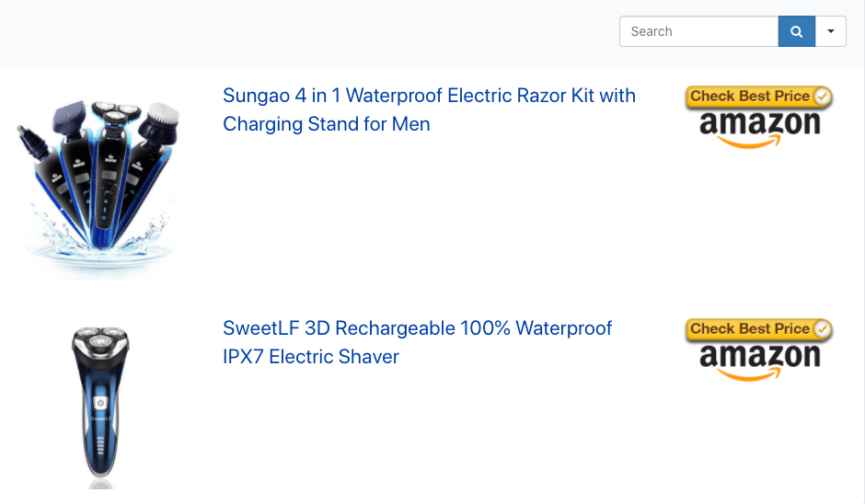
Task: Open the dropdown caret beside search button
Action: point(831,31)
